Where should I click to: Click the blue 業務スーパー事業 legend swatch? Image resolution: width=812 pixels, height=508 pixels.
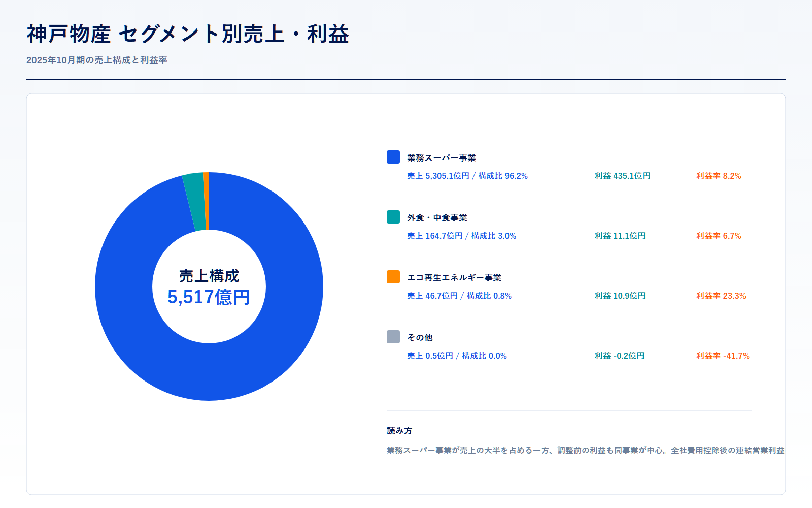click(x=393, y=157)
